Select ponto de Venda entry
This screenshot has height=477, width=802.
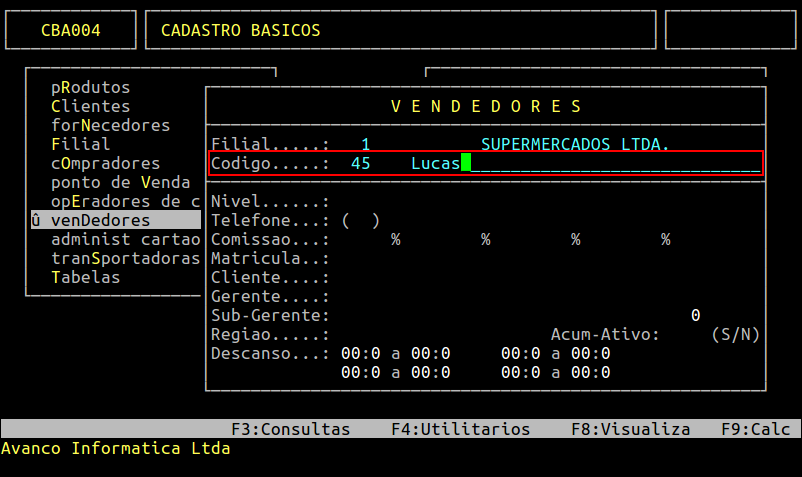[121, 183]
